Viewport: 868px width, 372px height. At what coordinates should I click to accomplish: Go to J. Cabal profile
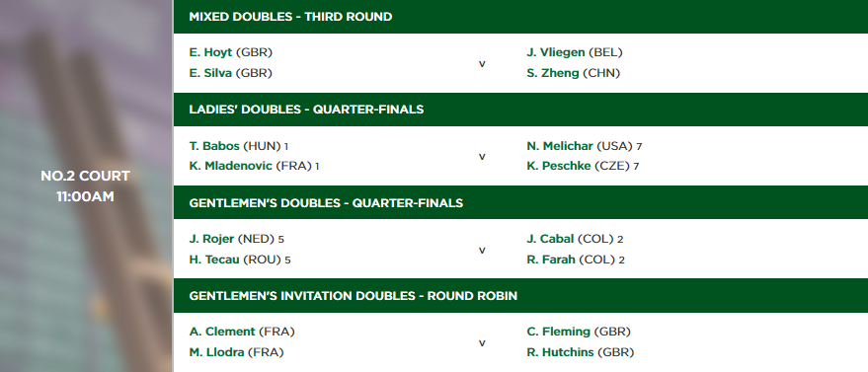550,240
